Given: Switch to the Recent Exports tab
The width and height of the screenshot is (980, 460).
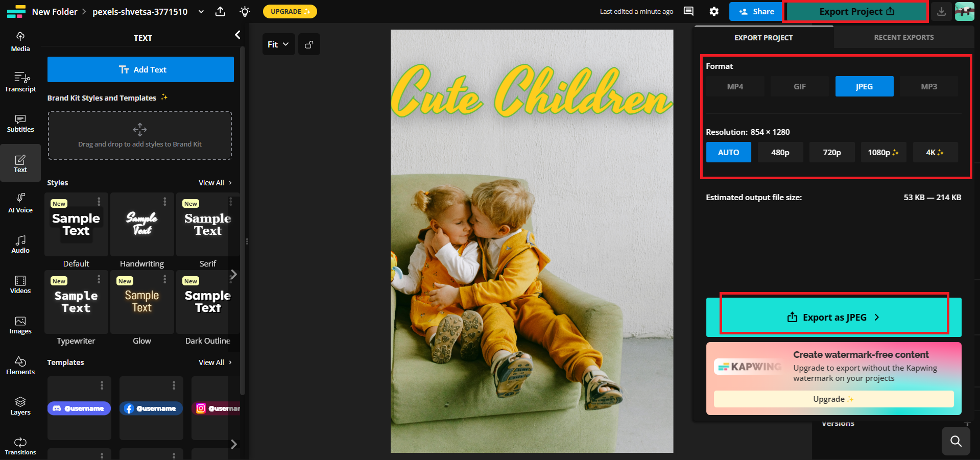Looking at the screenshot, I should point(903,37).
